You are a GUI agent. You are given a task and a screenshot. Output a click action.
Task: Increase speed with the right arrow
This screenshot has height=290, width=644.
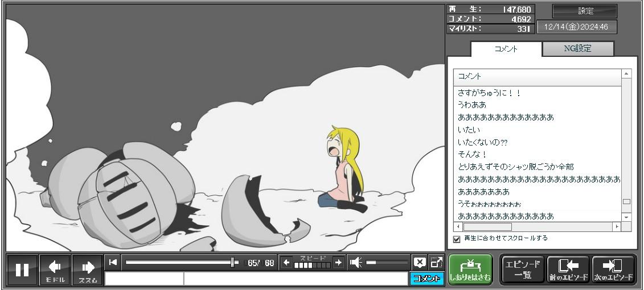coord(338,262)
